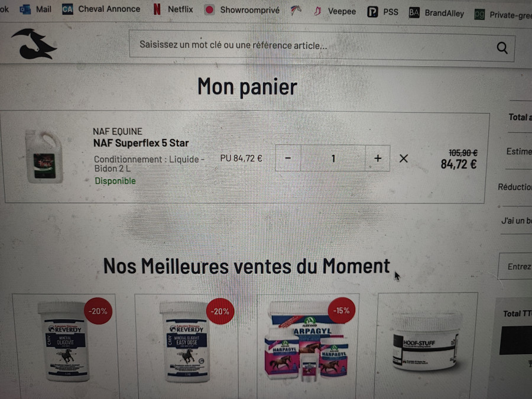This screenshot has height=399, width=532.
Task: Open the Reverdy Easy Dose product
Action: pos(187,343)
